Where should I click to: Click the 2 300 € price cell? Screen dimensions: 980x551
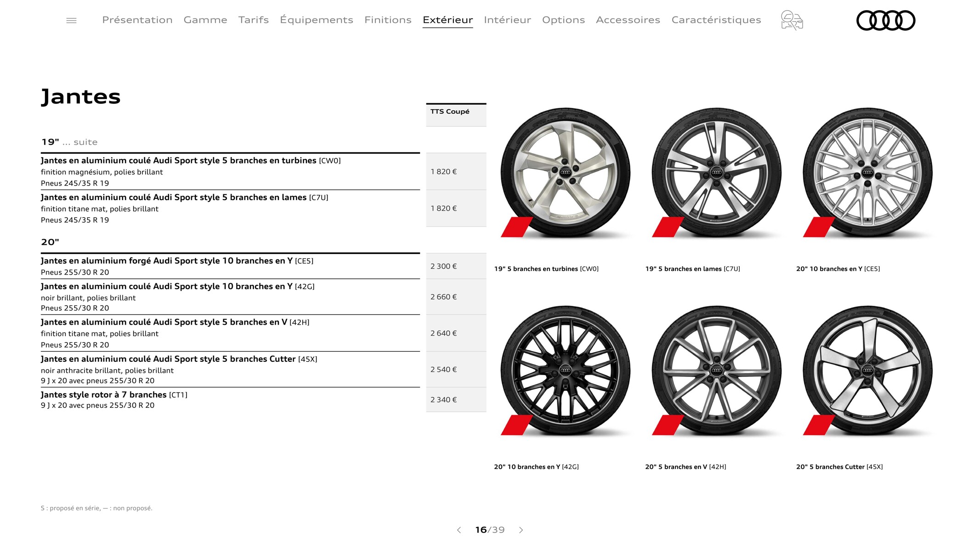[456, 266]
